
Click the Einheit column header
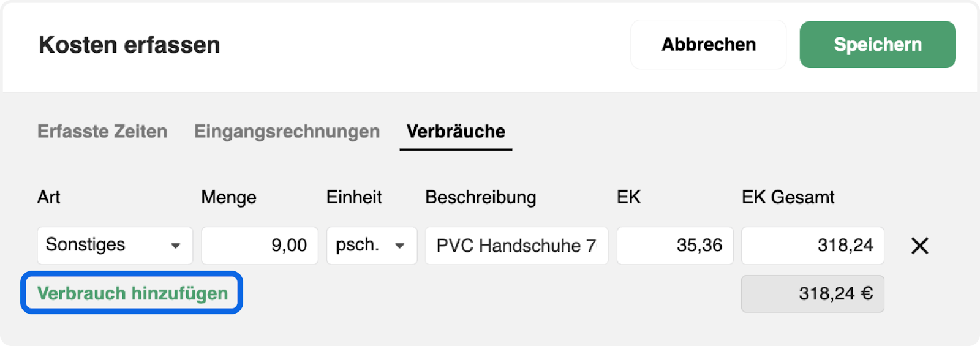354,197
